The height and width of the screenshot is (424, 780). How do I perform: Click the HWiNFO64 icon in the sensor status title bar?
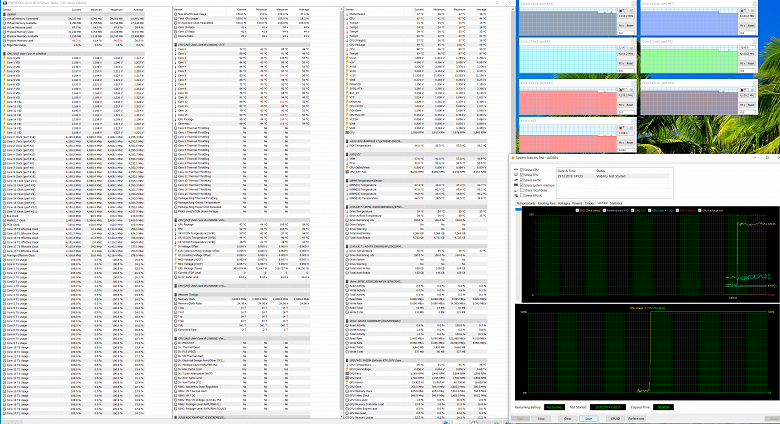5,2
